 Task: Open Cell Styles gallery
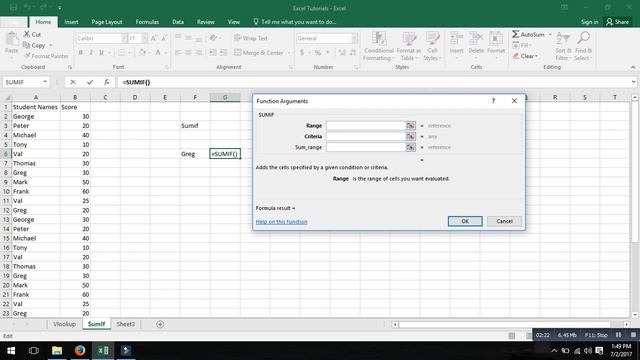[432, 46]
